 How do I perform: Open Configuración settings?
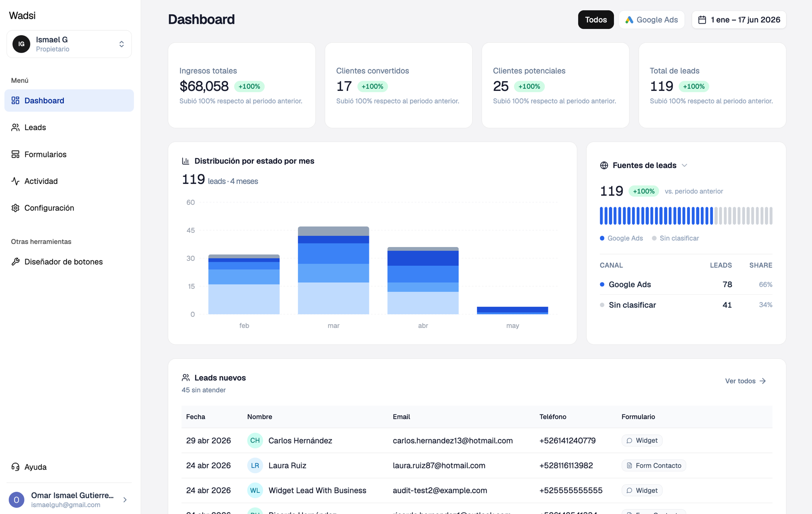pos(69,208)
